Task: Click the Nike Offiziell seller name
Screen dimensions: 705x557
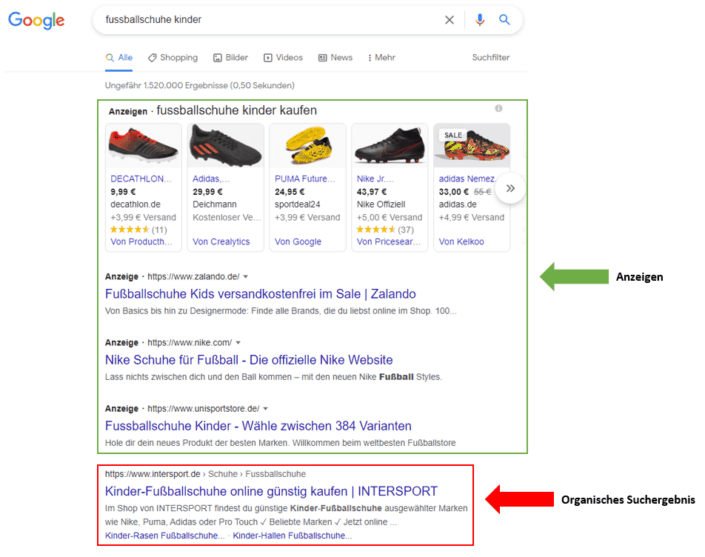Action: [x=381, y=205]
